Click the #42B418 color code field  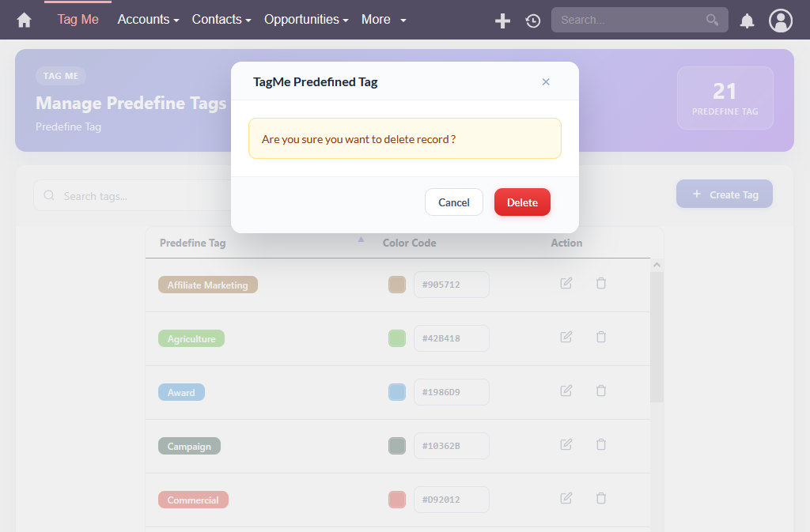point(452,338)
